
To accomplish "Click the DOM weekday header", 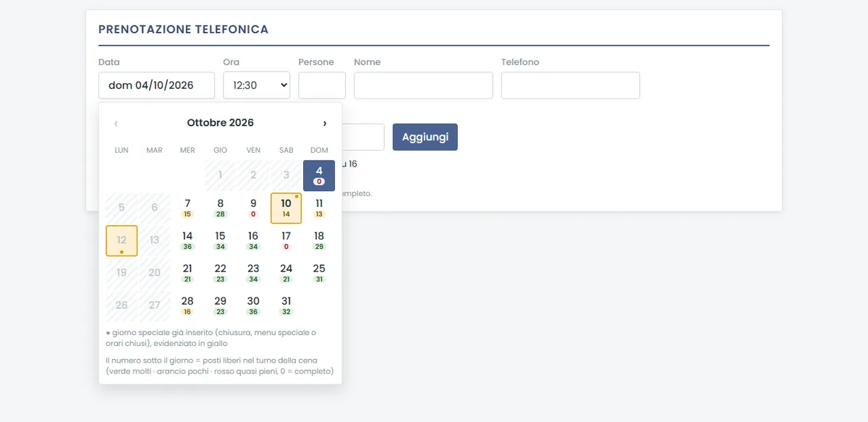I will pos(319,150).
